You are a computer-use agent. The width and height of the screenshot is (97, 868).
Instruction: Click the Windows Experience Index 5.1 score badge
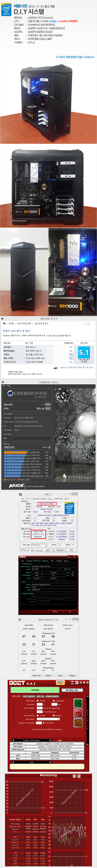click(x=84, y=353)
